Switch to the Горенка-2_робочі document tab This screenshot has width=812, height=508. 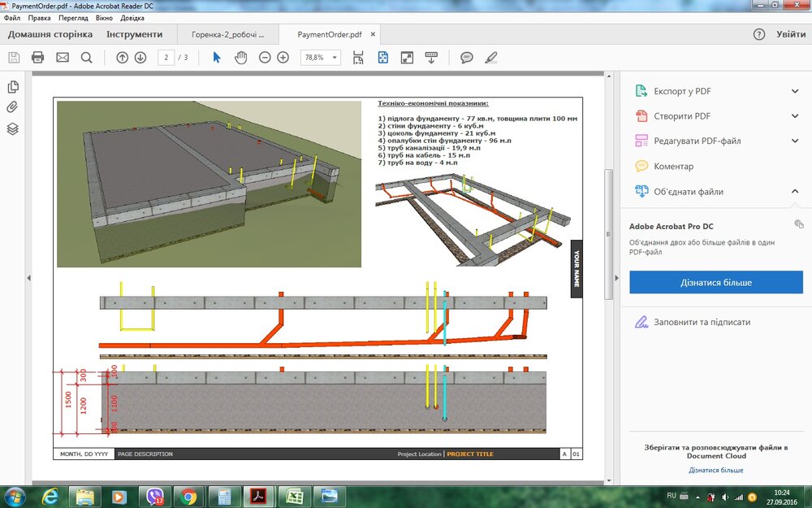228,35
